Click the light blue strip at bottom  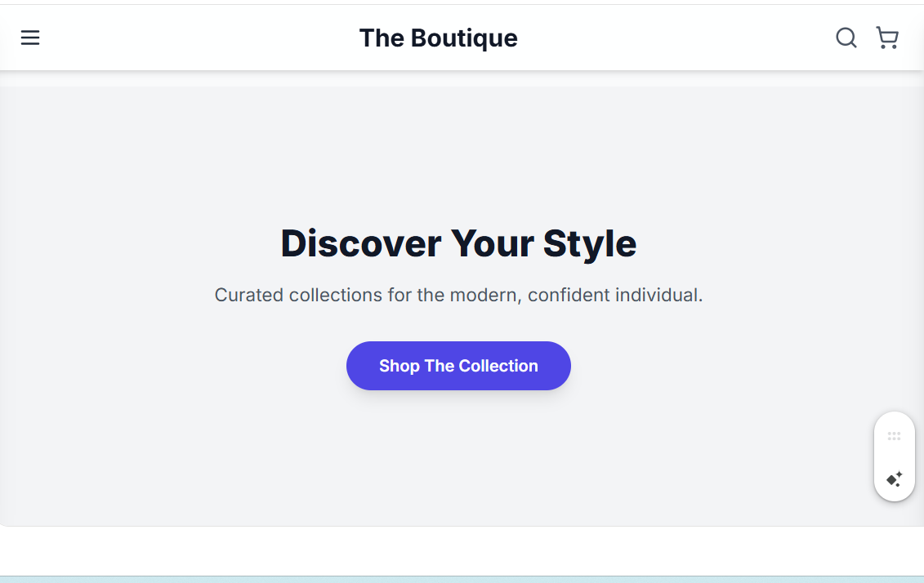coord(462,580)
